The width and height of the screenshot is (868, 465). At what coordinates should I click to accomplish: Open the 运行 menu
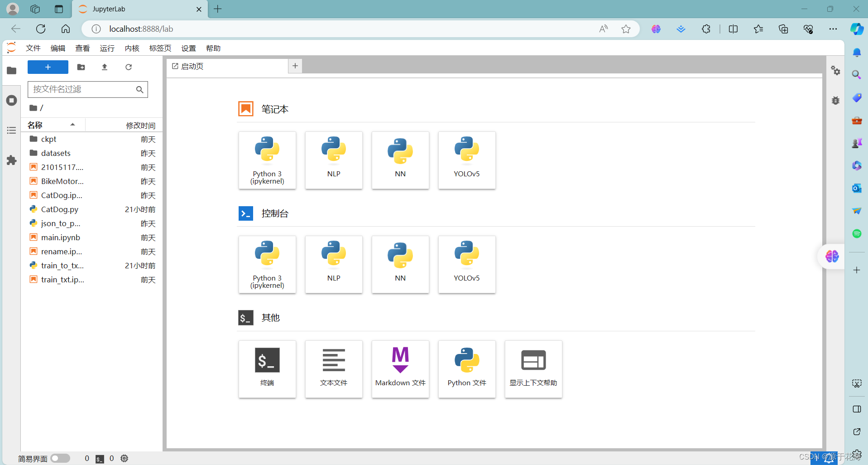point(107,48)
